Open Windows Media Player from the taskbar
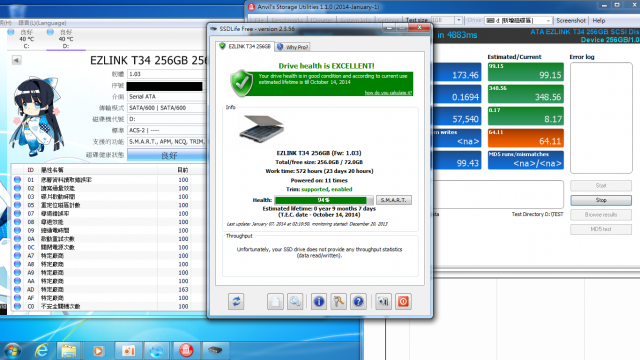Image resolution: width=640 pixels, height=360 pixels. tap(98, 351)
